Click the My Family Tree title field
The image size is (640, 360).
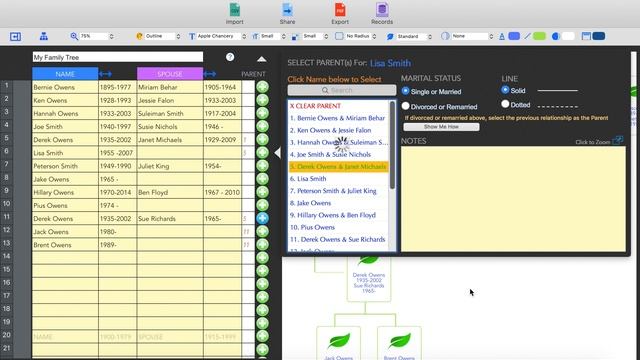pyautogui.click(x=118, y=57)
